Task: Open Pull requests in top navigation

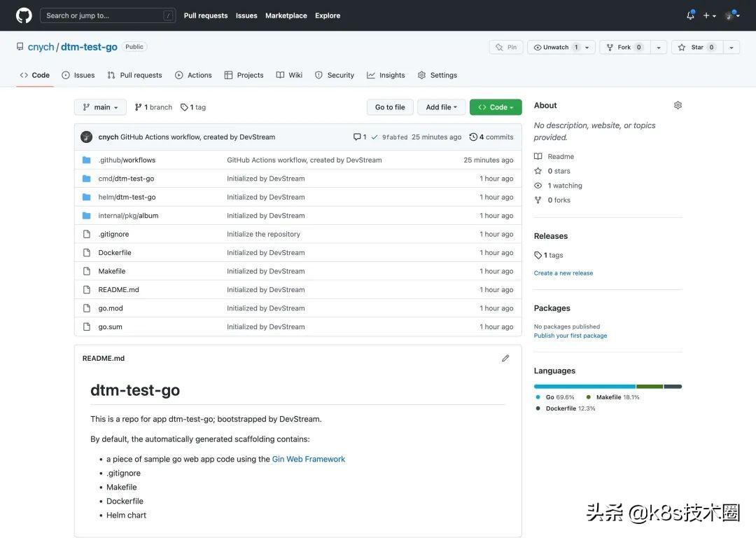Action: (205, 15)
